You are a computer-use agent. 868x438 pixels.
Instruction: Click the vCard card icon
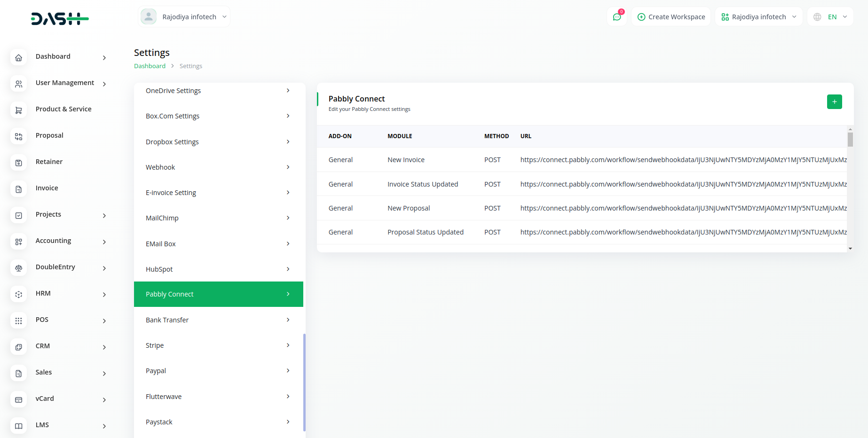pos(19,399)
